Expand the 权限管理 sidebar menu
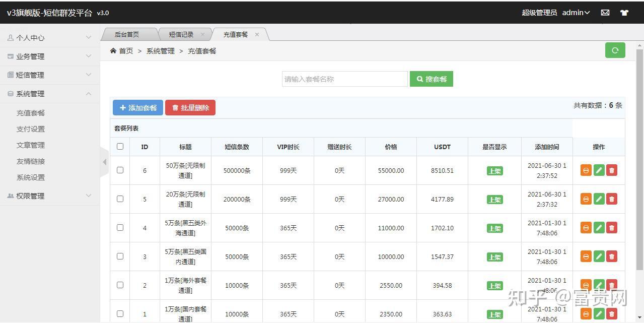The height and width of the screenshot is (323, 644). point(50,196)
